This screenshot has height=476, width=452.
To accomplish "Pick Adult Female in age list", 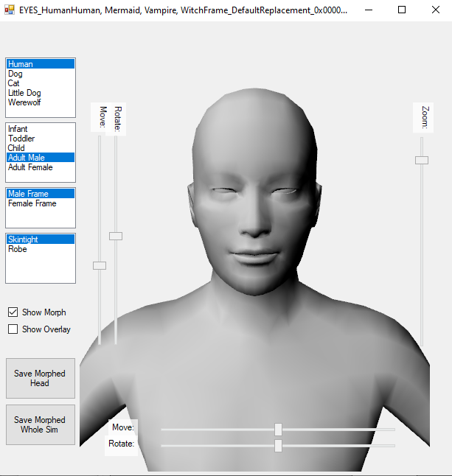I will [30, 167].
